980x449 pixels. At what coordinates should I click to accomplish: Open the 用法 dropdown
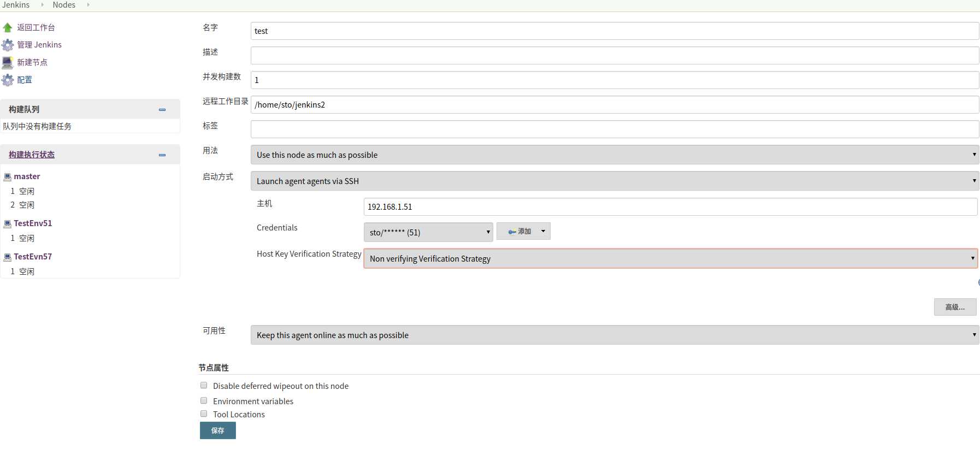point(615,155)
